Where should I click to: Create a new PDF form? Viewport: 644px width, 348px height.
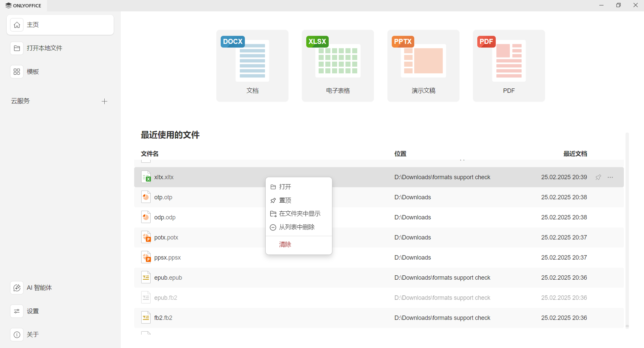pyautogui.click(x=508, y=66)
